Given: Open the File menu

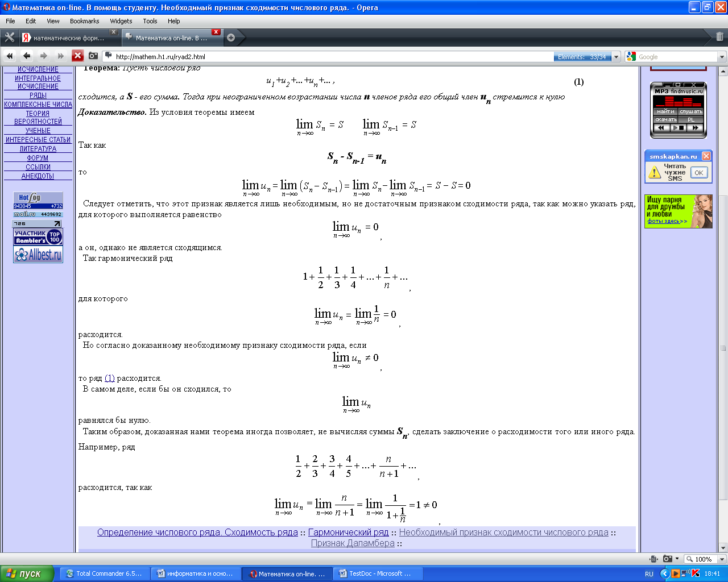Looking at the screenshot, I should click(x=10, y=21).
